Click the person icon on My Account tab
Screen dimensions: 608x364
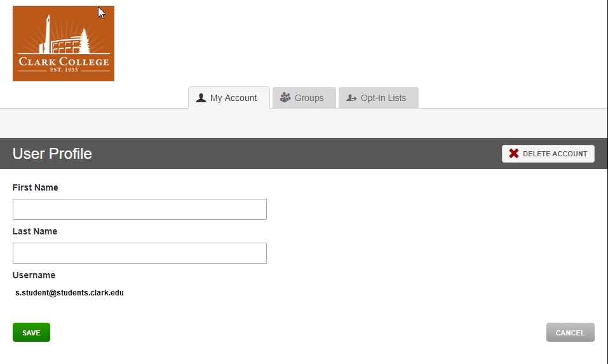(201, 98)
